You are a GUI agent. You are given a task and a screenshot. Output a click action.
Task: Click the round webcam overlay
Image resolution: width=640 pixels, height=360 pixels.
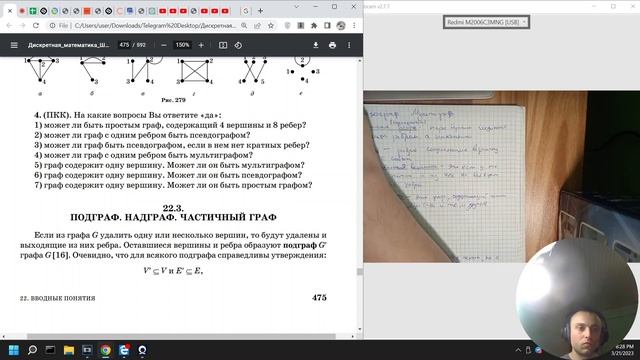pyautogui.click(x=577, y=300)
